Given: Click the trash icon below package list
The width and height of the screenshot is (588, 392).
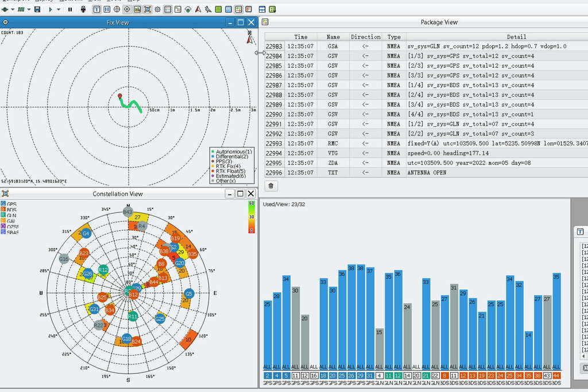Looking at the screenshot, I should (271, 186).
